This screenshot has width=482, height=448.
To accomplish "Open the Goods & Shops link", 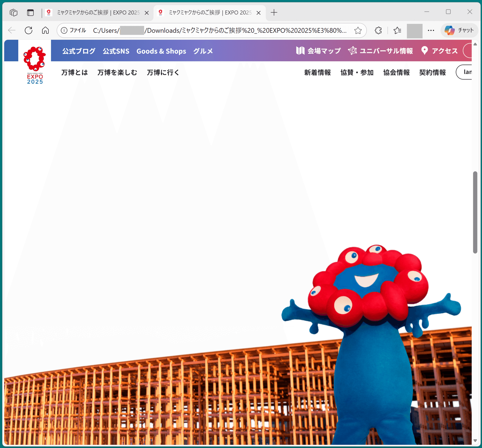I will (161, 51).
